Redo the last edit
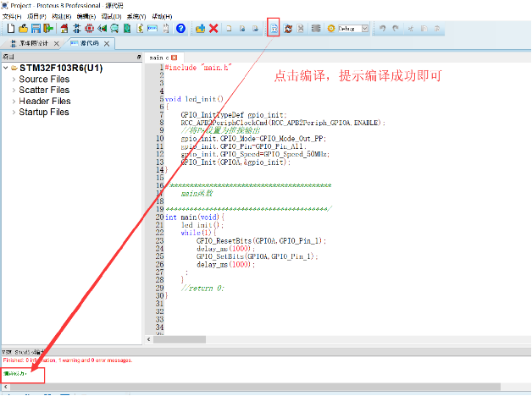532x396 pixels. (396, 29)
